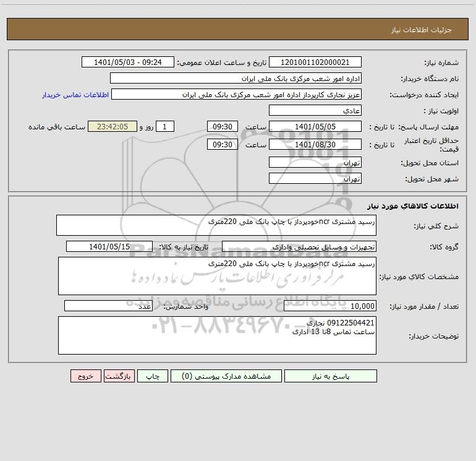Click the label شماره نیاز
Screen dimensions: 476x461
[x=441, y=62]
